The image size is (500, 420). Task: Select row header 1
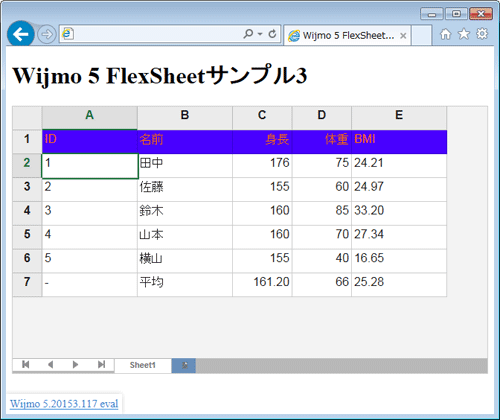click(x=27, y=142)
